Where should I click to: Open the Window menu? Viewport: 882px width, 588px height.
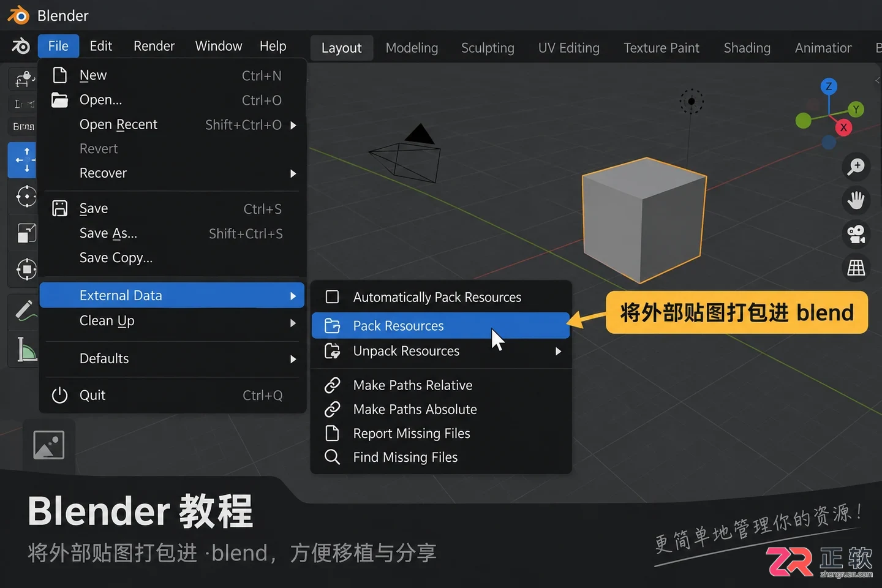[x=219, y=47]
